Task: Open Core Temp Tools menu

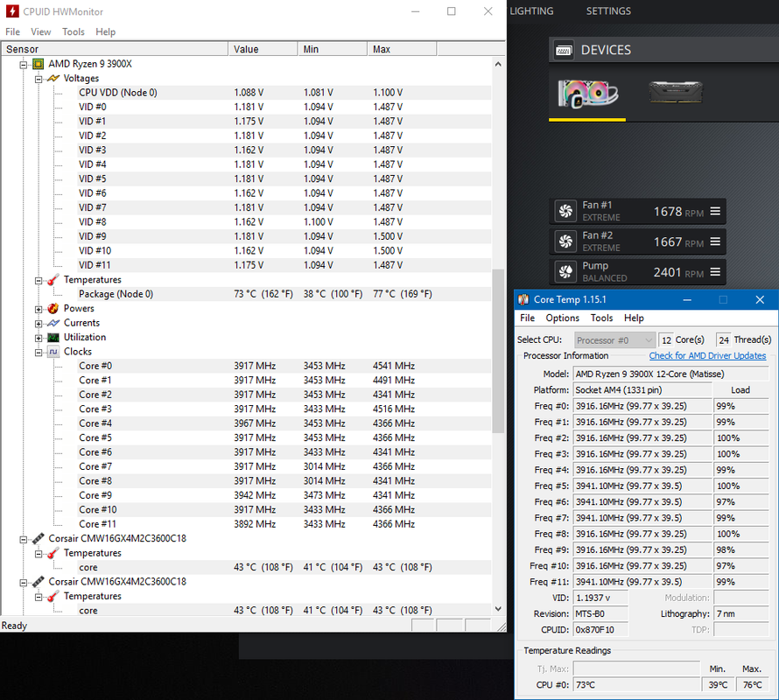Action: (x=601, y=318)
